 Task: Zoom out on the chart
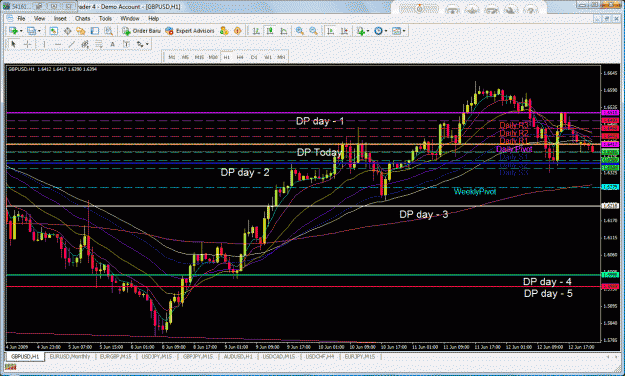click(313, 31)
